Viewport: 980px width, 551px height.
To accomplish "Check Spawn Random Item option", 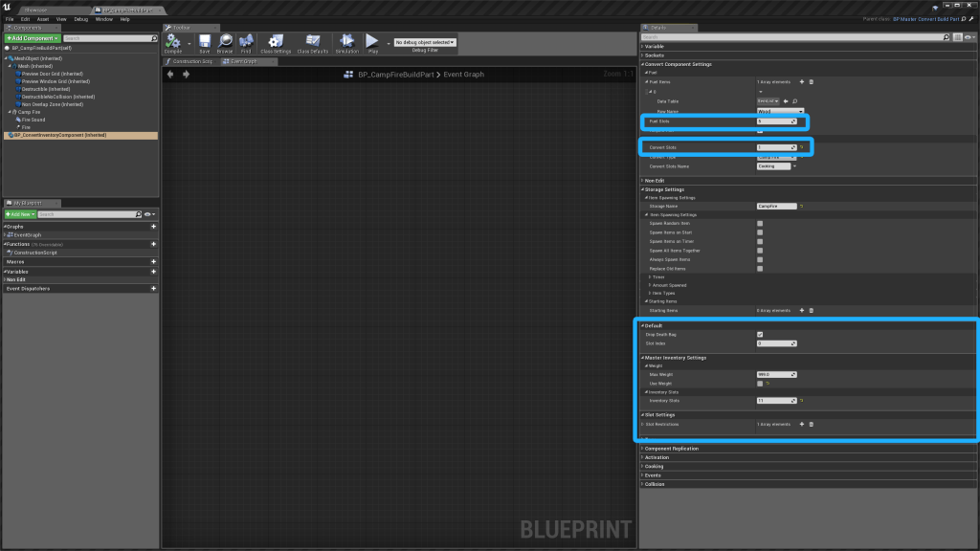I will (760, 223).
